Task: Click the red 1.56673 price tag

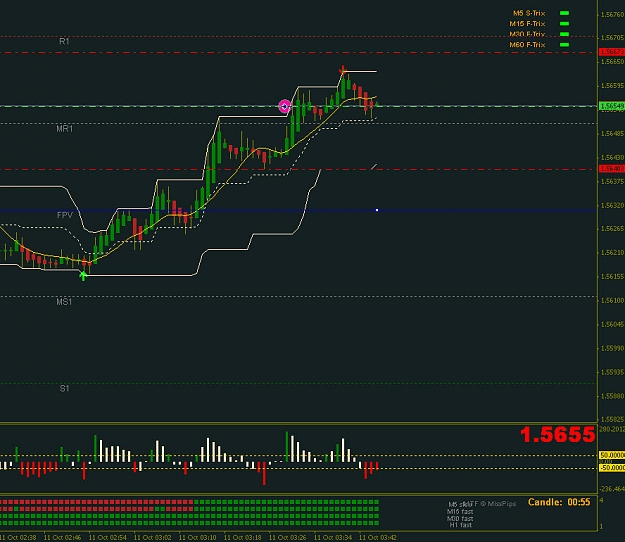Action: (x=612, y=52)
